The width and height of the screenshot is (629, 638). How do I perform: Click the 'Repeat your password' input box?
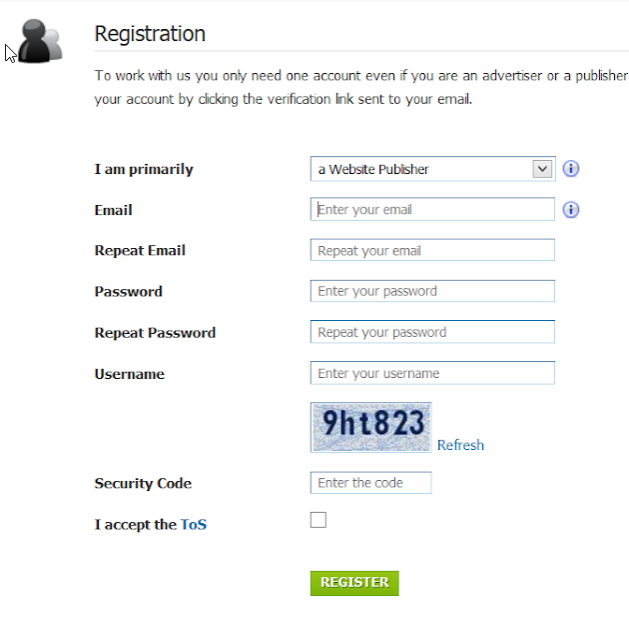pos(432,332)
